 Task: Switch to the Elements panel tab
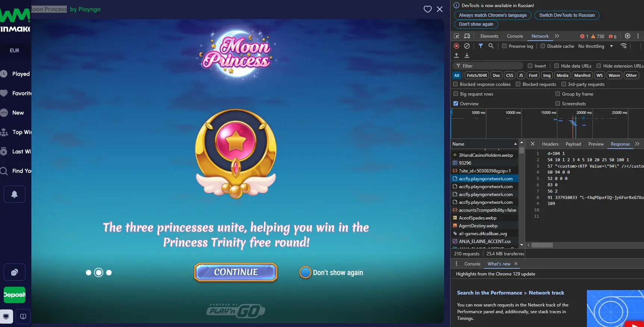click(x=489, y=36)
